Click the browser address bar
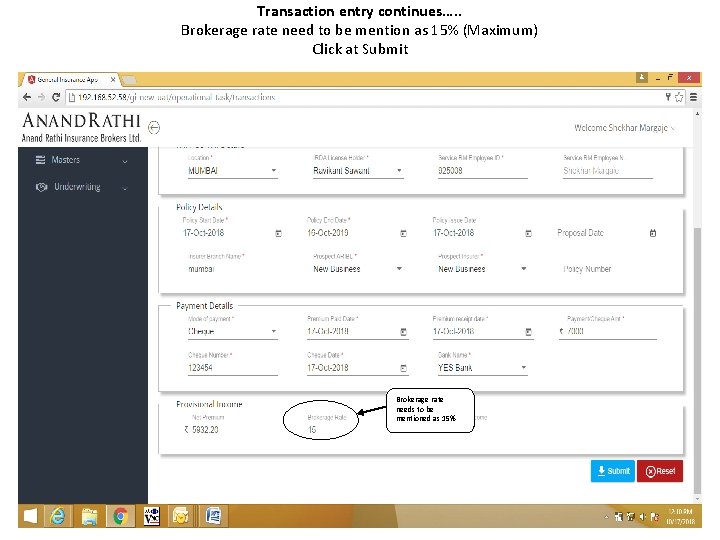Viewport: 720px width, 540px height. click(x=365, y=97)
